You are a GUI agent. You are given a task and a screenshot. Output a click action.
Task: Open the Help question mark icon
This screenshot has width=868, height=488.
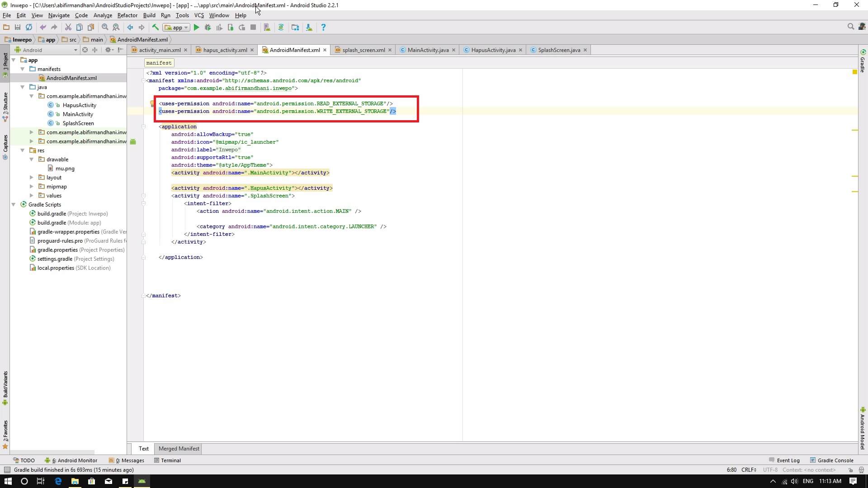tap(323, 28)
